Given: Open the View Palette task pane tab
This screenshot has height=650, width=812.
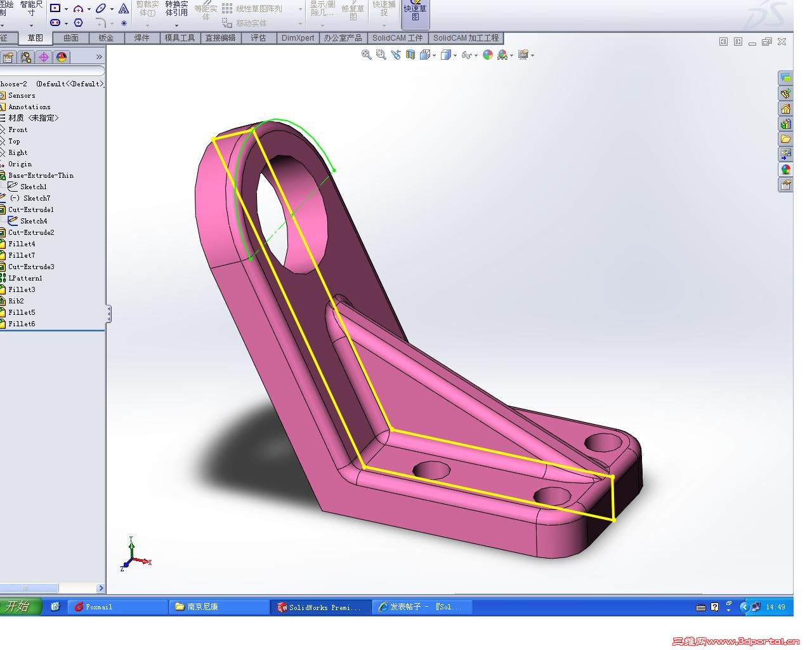Looking at the screenshot, I should [x=786, y=154].
